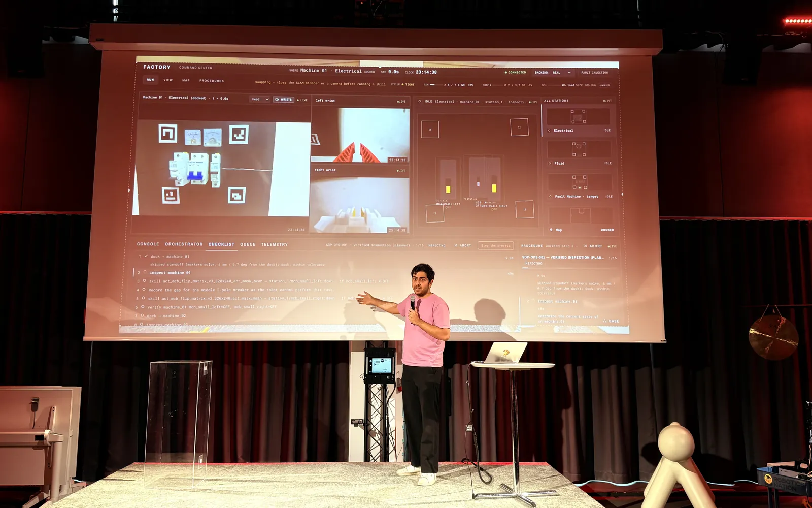This screenshot has height=508, width=812.
Task: Select the CHECKLIST tab
Action: [221, 244]
